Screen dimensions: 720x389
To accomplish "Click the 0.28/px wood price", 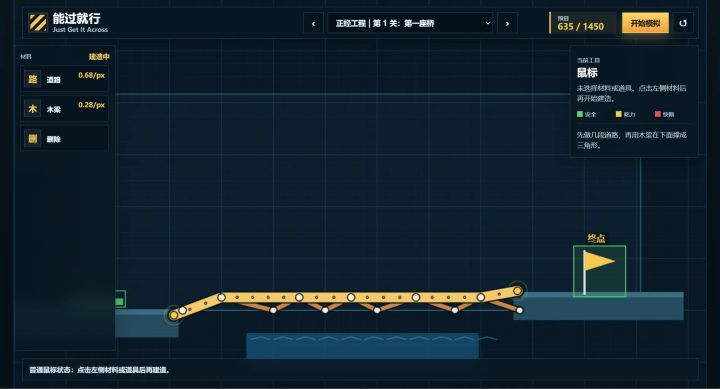I will [x=91, y=105].
